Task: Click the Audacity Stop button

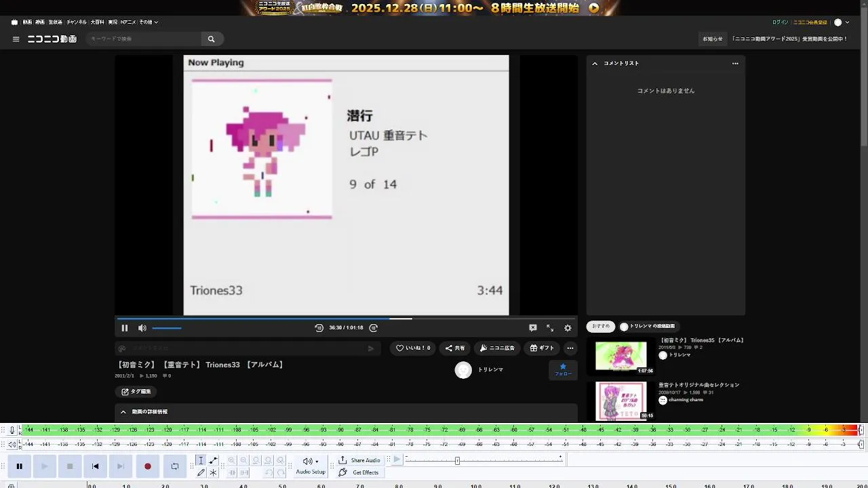Action: tap(70, 466)
